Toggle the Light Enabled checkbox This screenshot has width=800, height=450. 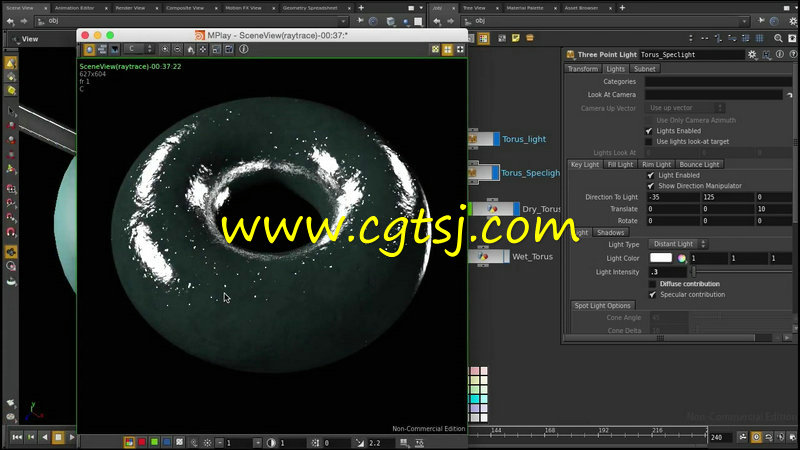click(651, 175)
